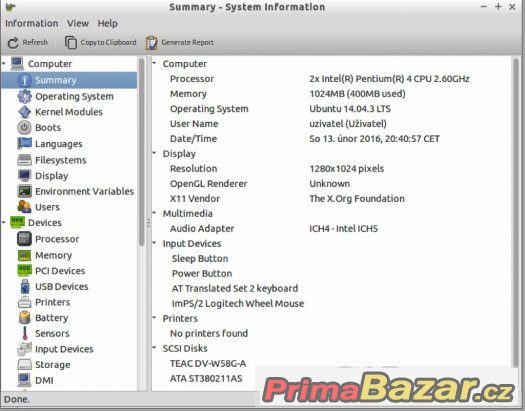Select the Display monitor icon in sidebar

[x=24, y=175]
